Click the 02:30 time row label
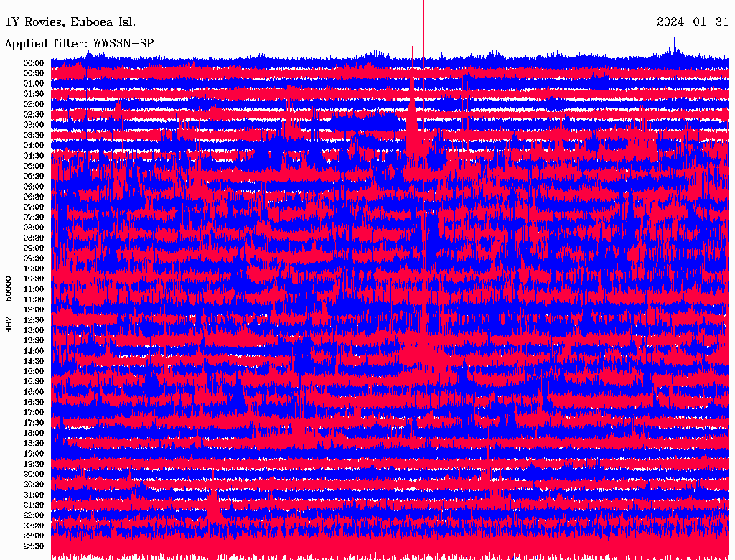The width and height of the screenshot is (735, 560). pos(34,115)
